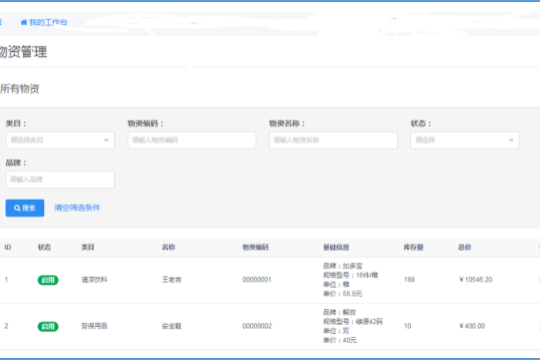The image size is (540, 362).
Task: Click 清空筛选条件 to clear filters
Action: point(77,208)
